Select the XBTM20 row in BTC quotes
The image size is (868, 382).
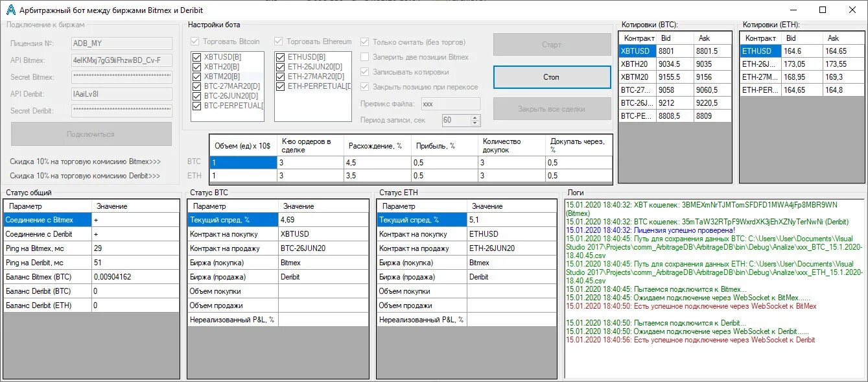pos(675,77)
